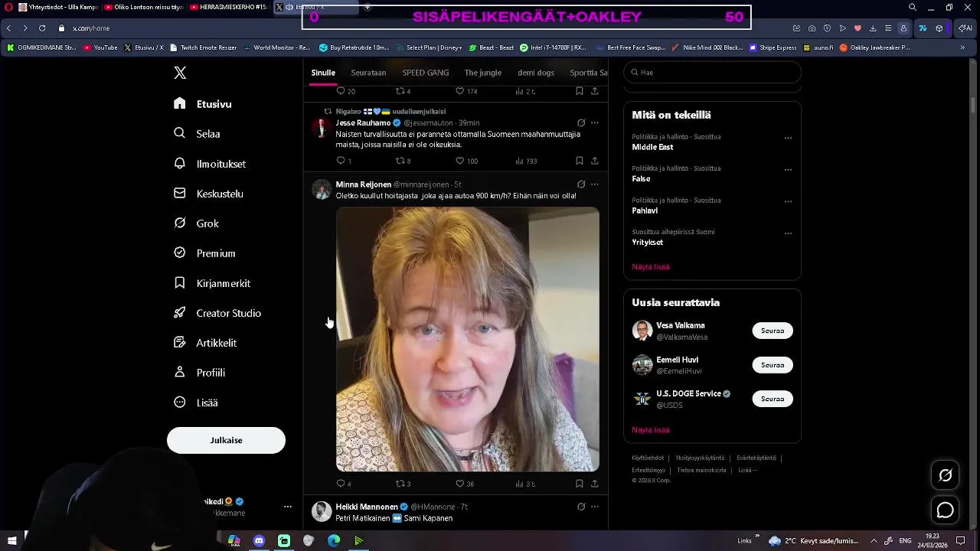
Task: Follow U.S. DOGE Service
Action: 773,399
